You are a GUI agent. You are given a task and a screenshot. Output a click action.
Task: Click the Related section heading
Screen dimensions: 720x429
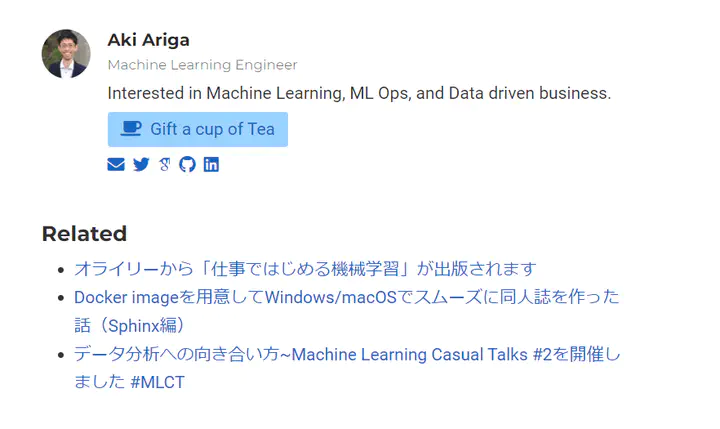tap(84, 234)
